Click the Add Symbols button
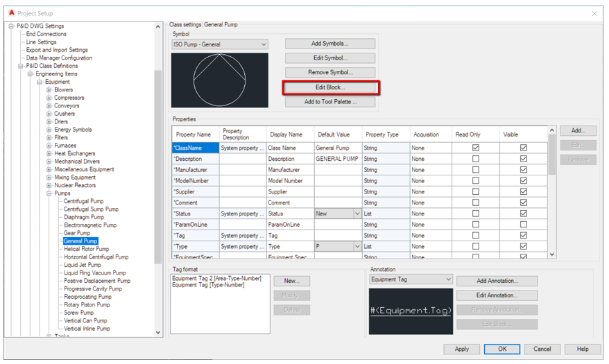This screenshot has height=364, width=609. click(330, 44)
